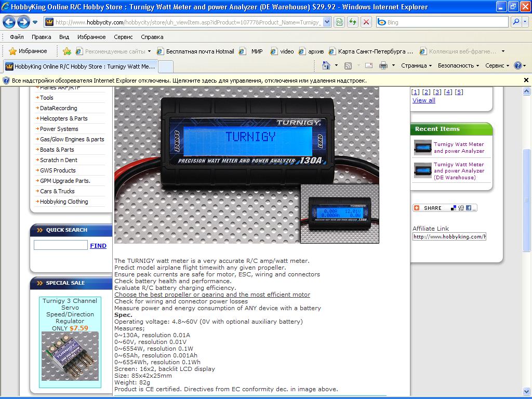Toggle Compatibility View broken-page icon

339,22
